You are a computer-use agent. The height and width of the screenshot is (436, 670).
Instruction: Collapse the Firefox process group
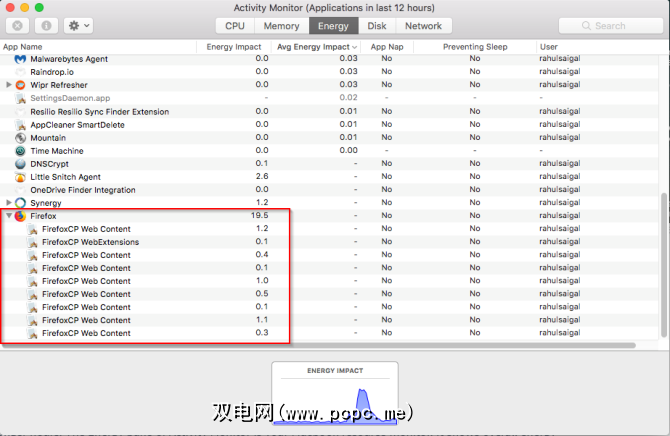pyautogui.click(x=9, y=216)
